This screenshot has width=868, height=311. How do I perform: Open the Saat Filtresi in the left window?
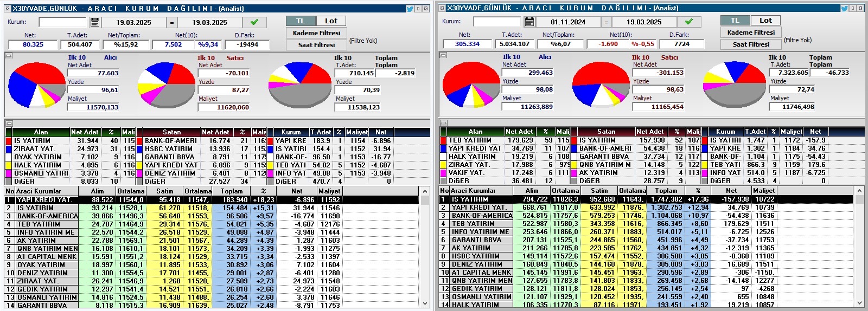(316, 44)
